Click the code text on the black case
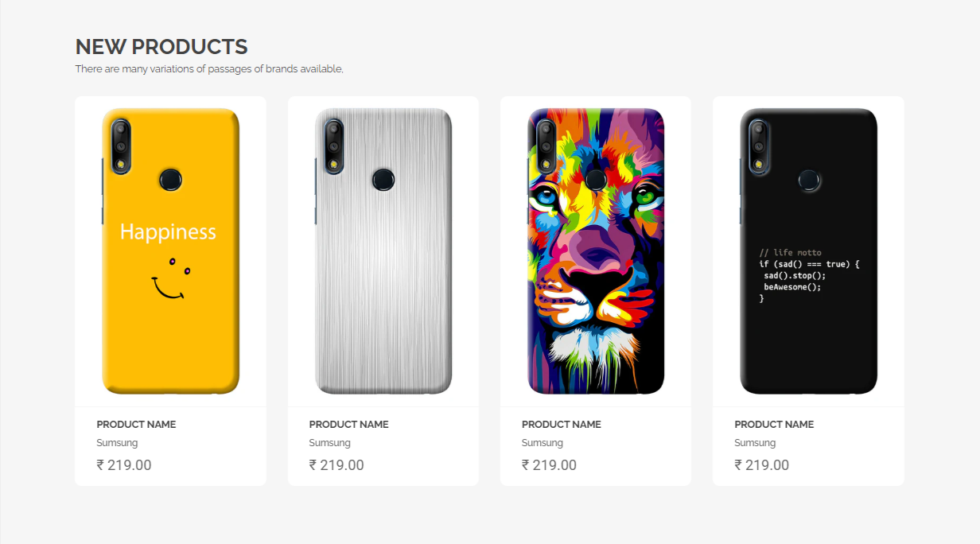980x544 pixels. (x=809, y=275)
